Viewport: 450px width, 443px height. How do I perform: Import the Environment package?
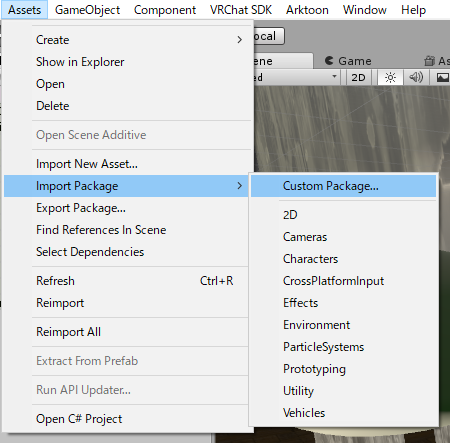tap(343, 325)
